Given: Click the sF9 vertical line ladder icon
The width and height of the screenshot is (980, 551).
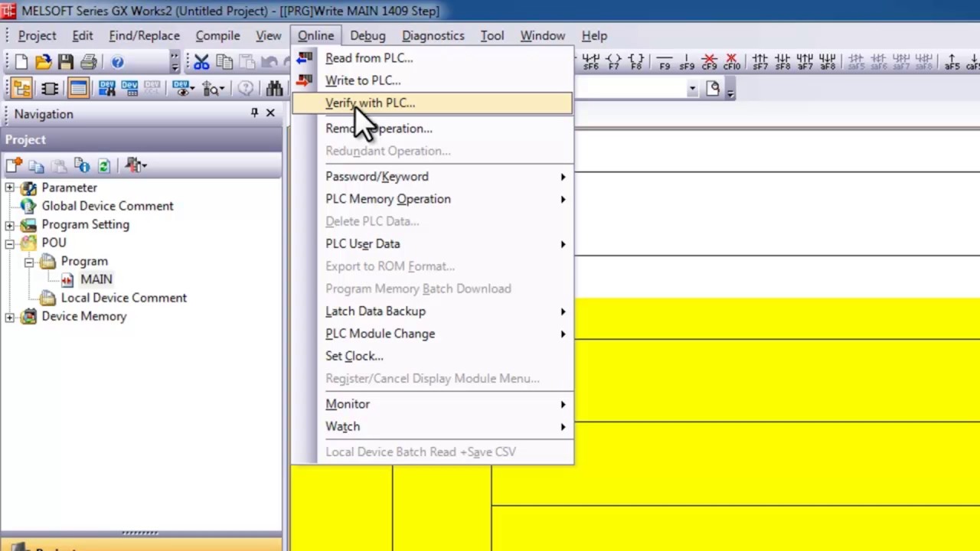Looking at the screenshot, I should pos(687,62).
